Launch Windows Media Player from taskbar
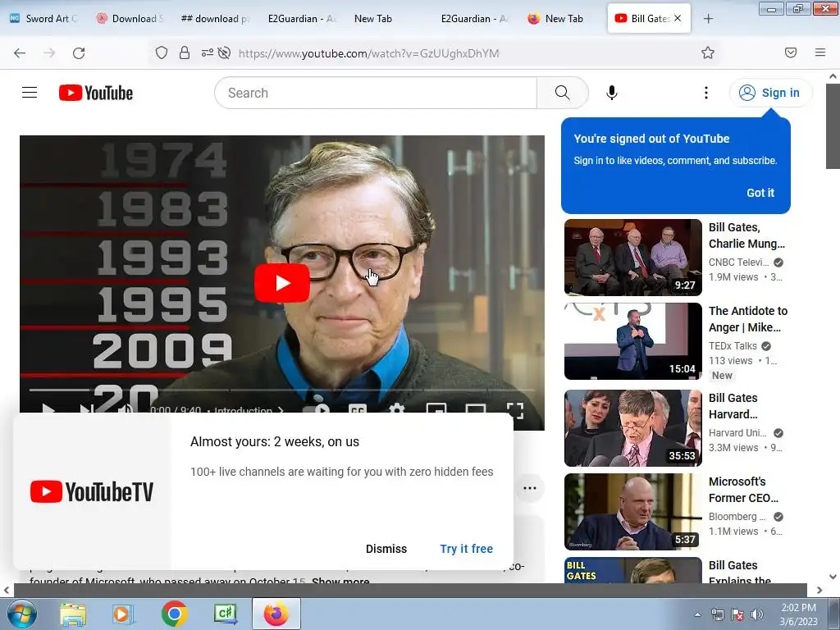 [123, 614]
